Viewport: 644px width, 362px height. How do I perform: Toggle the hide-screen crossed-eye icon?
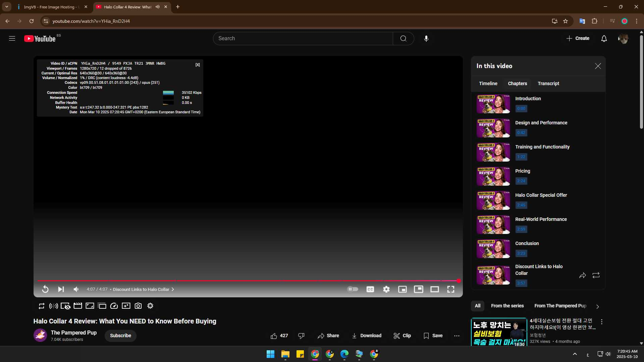point(65,306)
